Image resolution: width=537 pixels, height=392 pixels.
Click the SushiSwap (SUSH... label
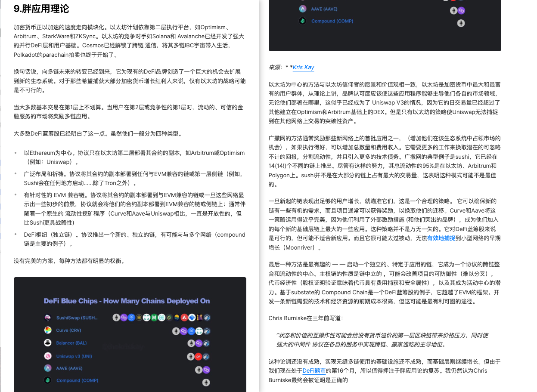click(x=78, y=318)
